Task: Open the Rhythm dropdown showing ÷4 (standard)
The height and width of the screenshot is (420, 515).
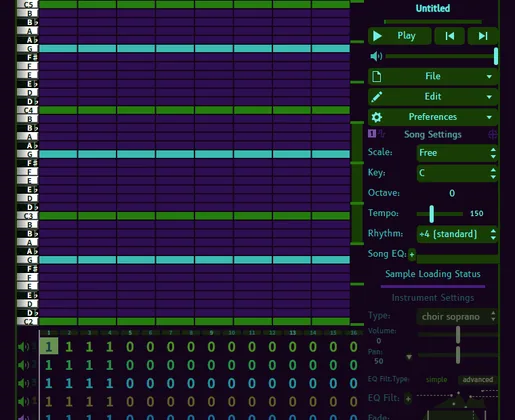Action: tap(457, 234)
